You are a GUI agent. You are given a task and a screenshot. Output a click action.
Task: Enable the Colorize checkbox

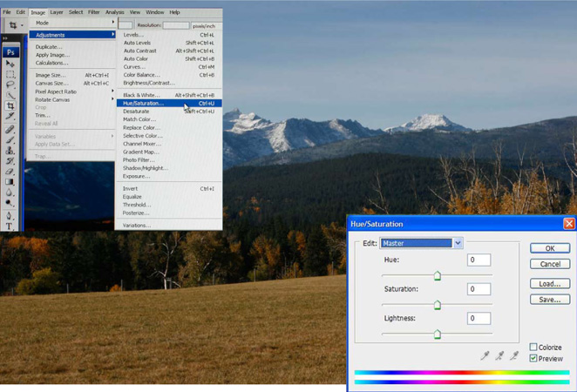(533, 348)
